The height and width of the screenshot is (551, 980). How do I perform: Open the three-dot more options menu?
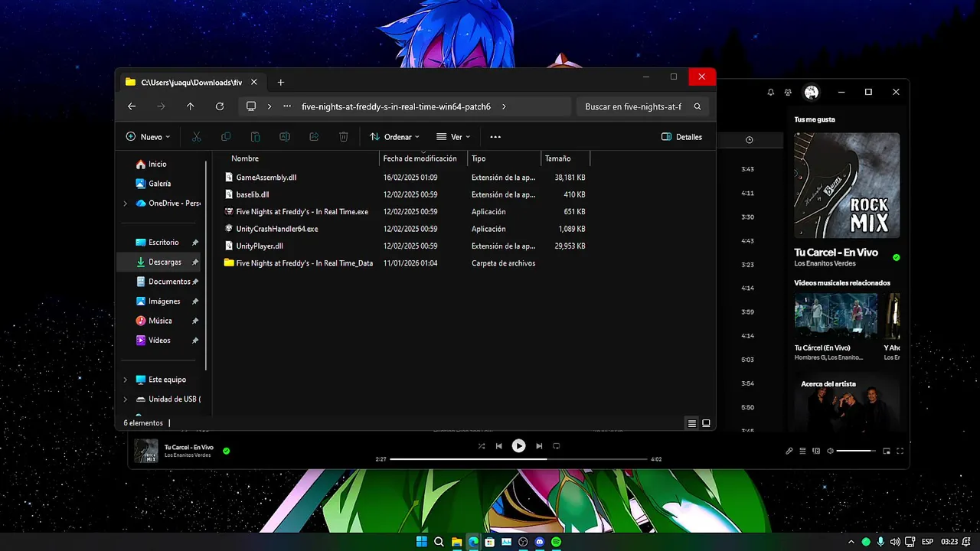pos(495,137)
